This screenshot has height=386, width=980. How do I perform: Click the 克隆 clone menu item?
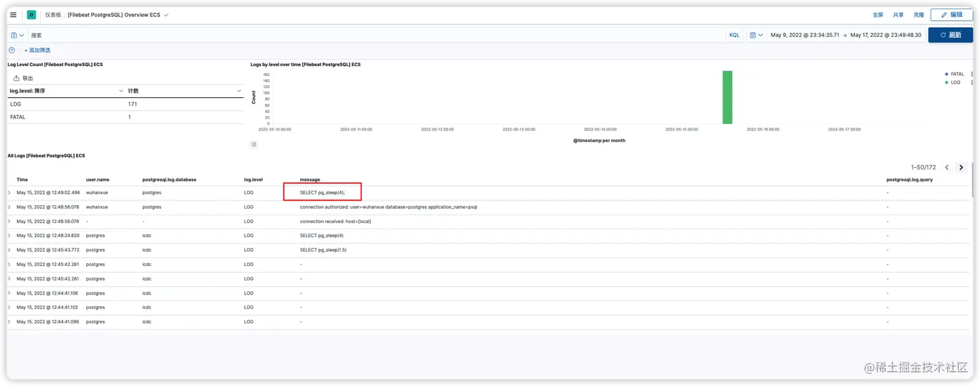(x=918, y=14)
